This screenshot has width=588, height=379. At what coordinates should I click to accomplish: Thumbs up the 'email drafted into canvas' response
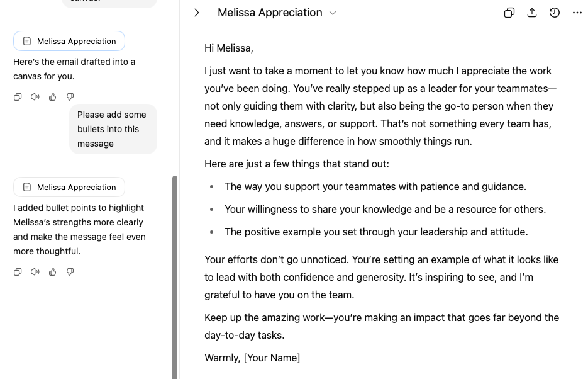coord(53,97)
